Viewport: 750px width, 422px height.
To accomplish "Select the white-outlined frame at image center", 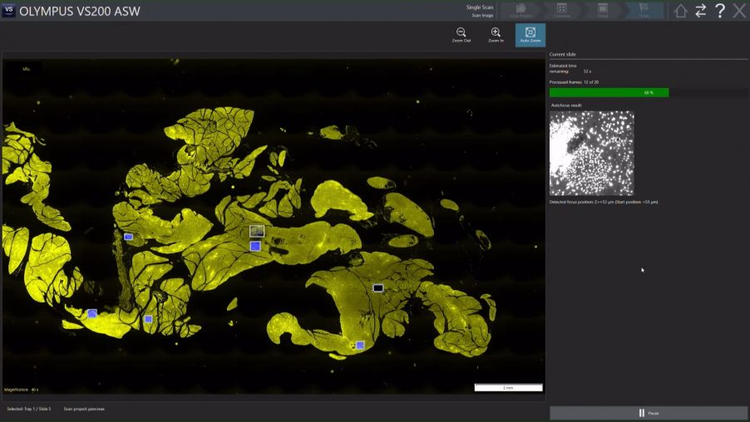I will (257, 231).
